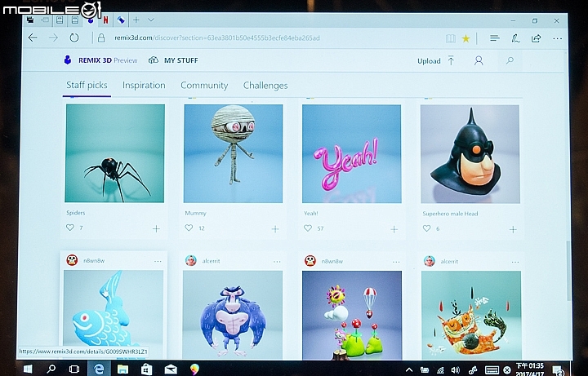Click the address bar URL
Viewport: 588px width, 376px height.
click(x=216, y=38)
